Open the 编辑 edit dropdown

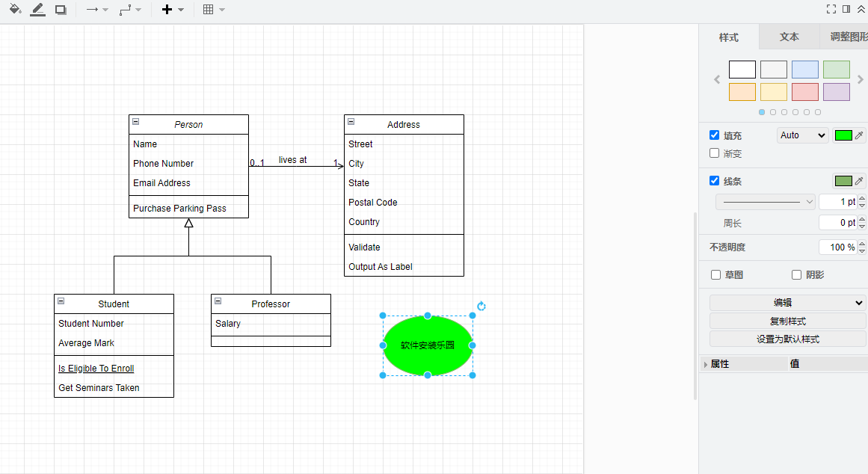pyautogui.click(x=787, y=303)
